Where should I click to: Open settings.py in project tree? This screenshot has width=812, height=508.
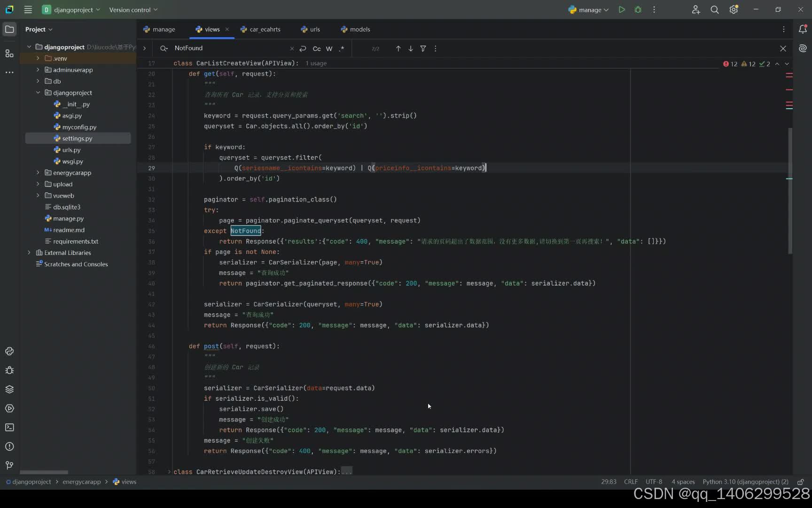click(78, 138)
